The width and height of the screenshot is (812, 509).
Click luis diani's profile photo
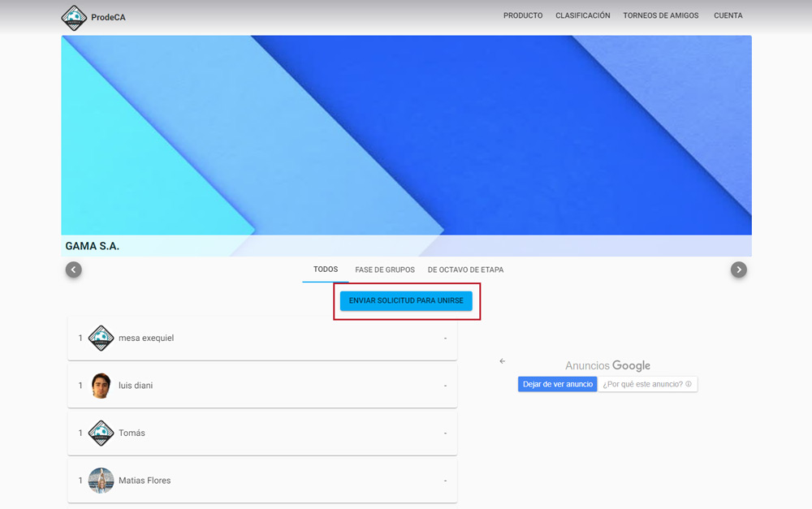point(101,386)
